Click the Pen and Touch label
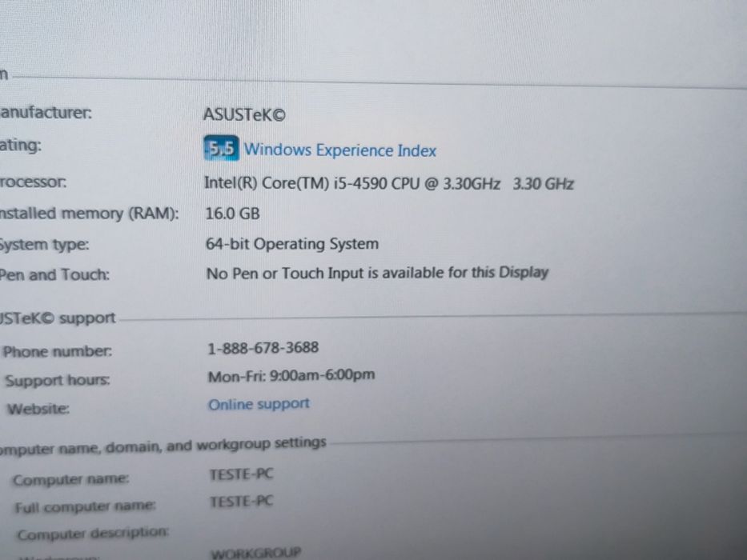 [x=54, y=274]
